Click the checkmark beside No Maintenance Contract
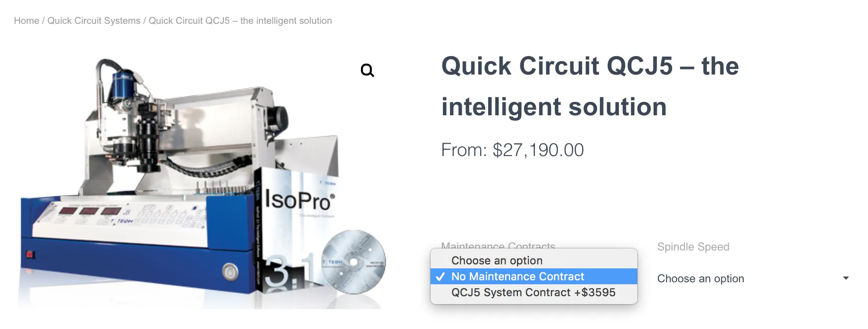Viewport: 868px width, 329px height. pyautogui.click(x=440, y=277)
